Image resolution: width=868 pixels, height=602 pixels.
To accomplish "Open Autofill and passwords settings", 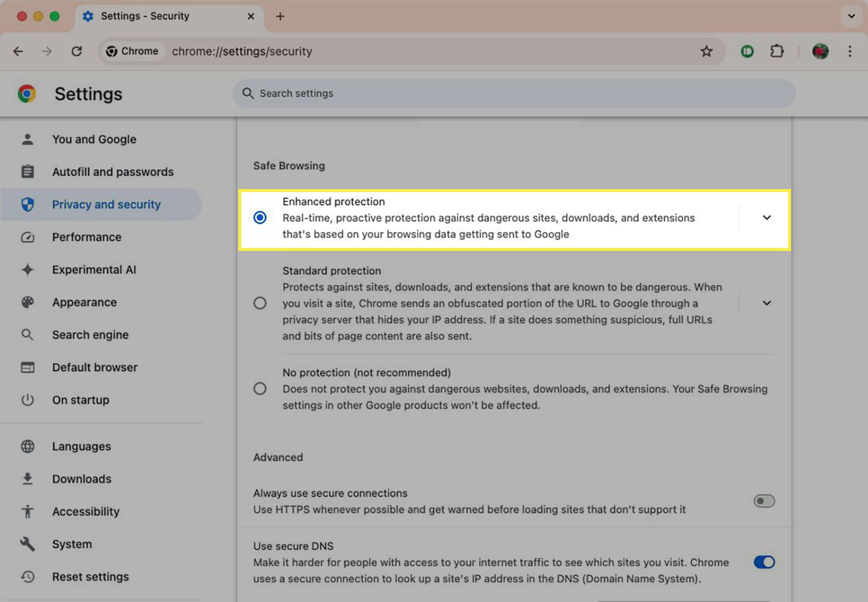I will 112,172.
